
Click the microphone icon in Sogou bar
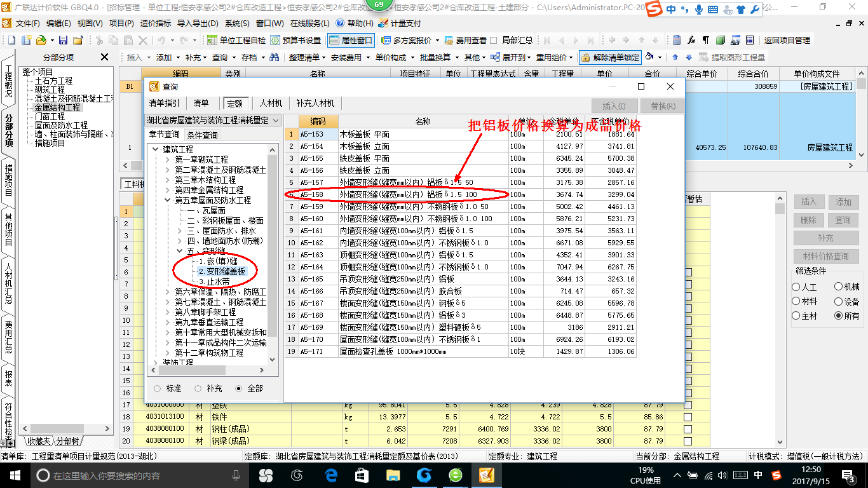[x=699, y=10]
